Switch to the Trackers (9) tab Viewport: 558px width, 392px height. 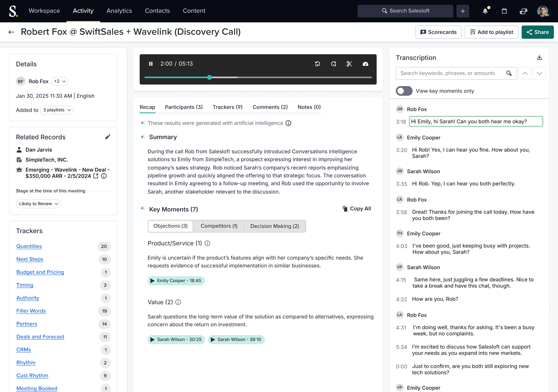pyautogui.click(x=228, y=107)
